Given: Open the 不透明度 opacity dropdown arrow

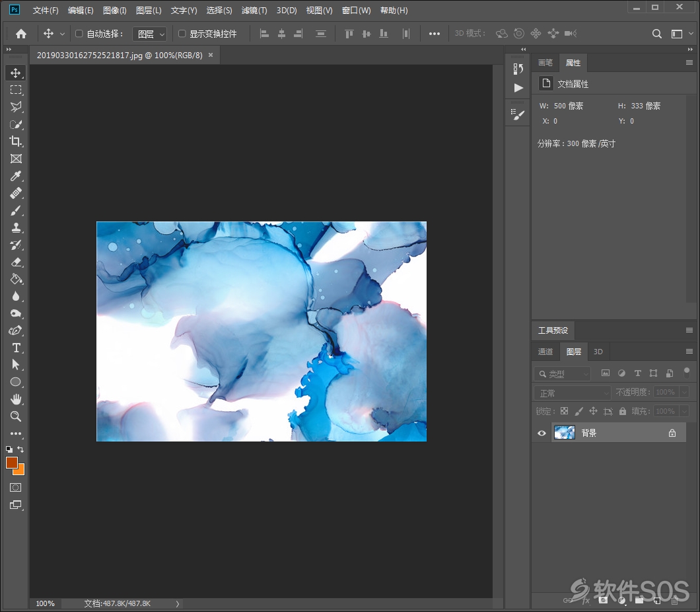Looking at the screenshot, I should click(x=685, y=392).
